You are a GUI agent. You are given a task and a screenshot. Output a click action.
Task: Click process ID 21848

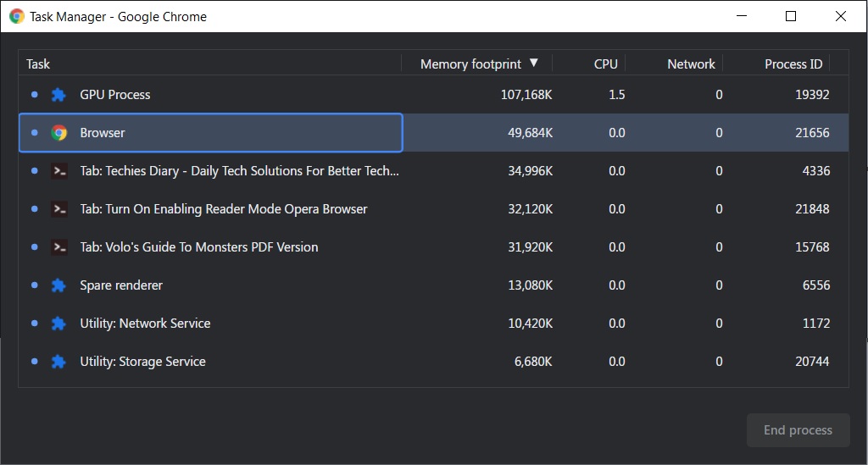coord(812,209)
